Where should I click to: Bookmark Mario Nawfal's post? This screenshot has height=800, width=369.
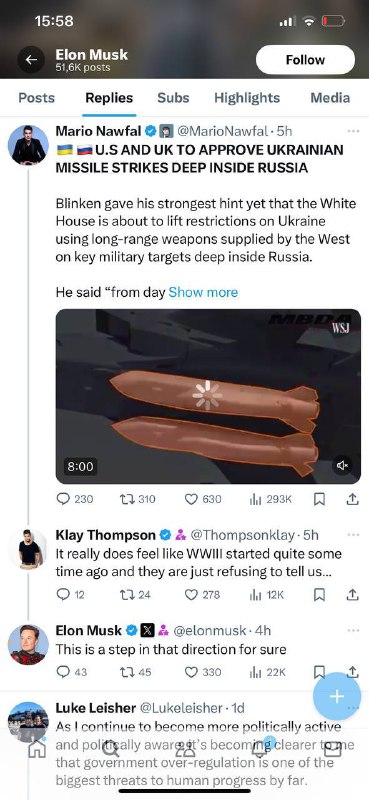[319, 499]
